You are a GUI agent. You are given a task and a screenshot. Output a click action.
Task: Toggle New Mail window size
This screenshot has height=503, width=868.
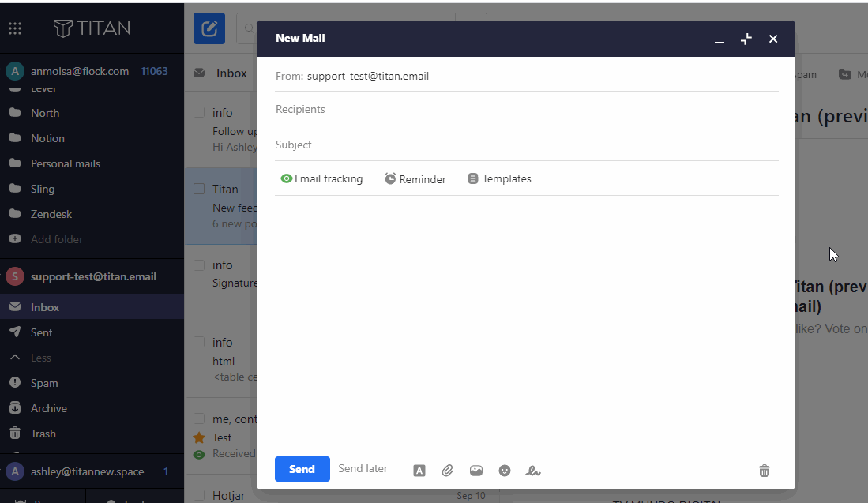746,39
